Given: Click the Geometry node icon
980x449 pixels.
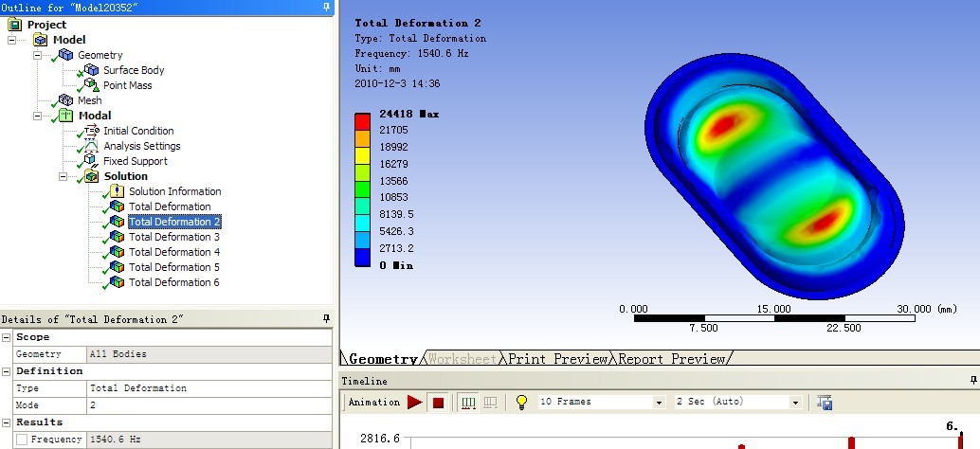Looking at the screenshot, I should tap(65, 55).
